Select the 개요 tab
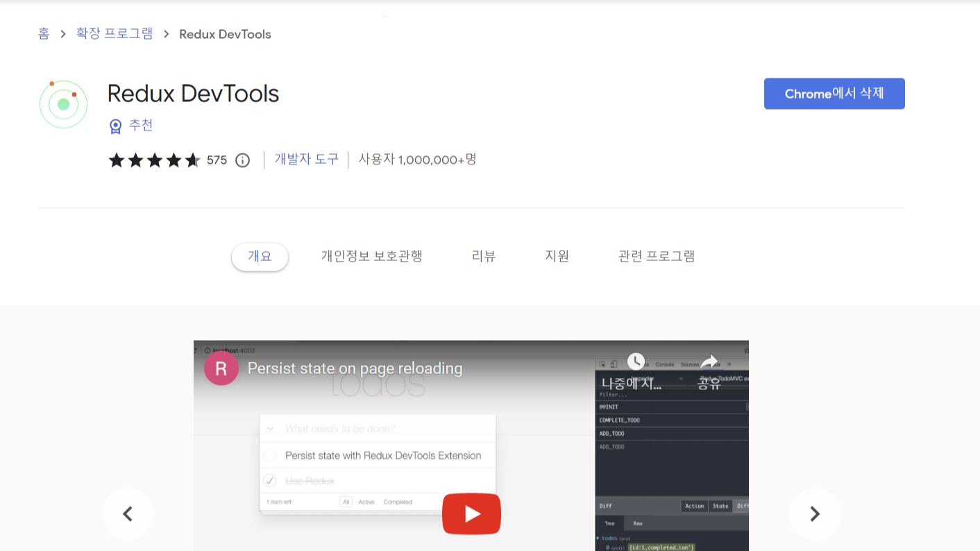Screen dimensions: 980x551 (260, 256)
